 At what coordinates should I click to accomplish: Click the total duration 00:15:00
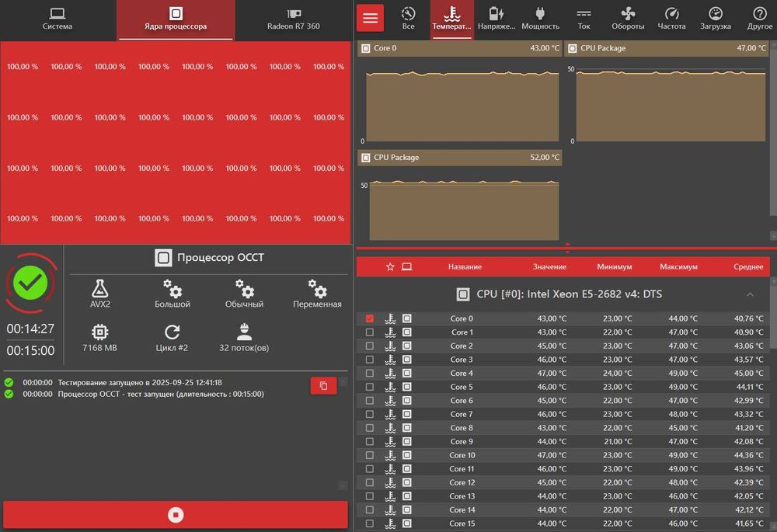pyautogui.click(x=31, y=351)
